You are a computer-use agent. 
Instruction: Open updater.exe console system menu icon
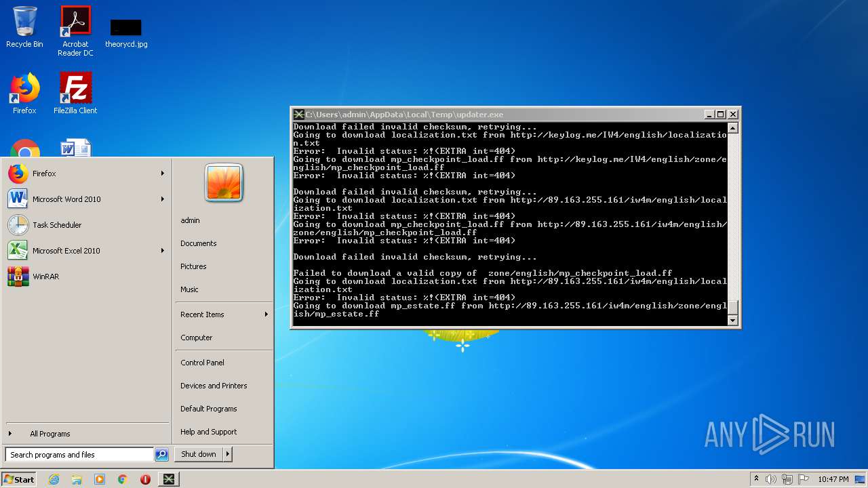[298, 115]
